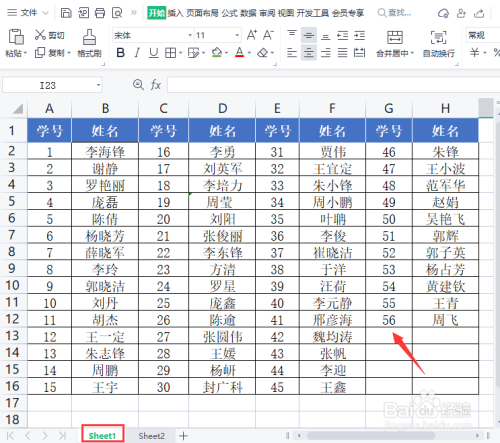Select the Format Painter brush

pyautogui.click(x=89, y=37)
